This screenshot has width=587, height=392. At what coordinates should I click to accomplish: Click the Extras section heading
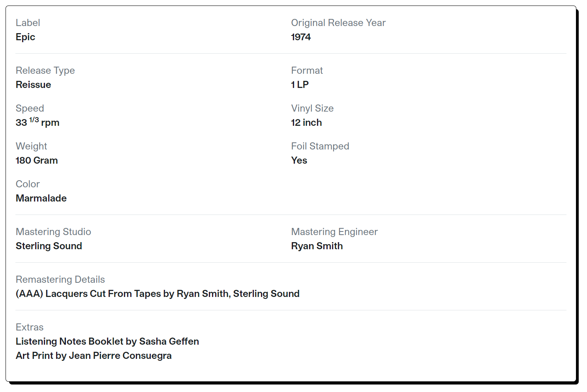click(x=30, y=327)
